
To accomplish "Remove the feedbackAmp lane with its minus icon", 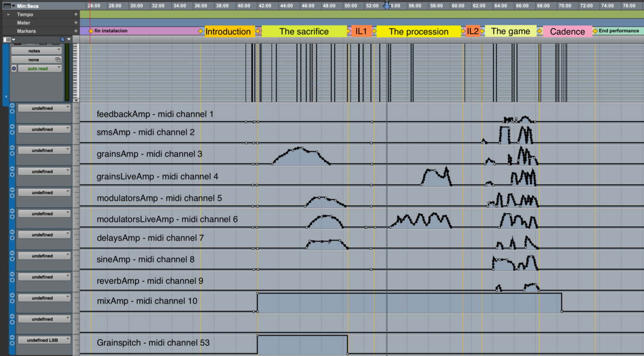I will click(12, 106).
